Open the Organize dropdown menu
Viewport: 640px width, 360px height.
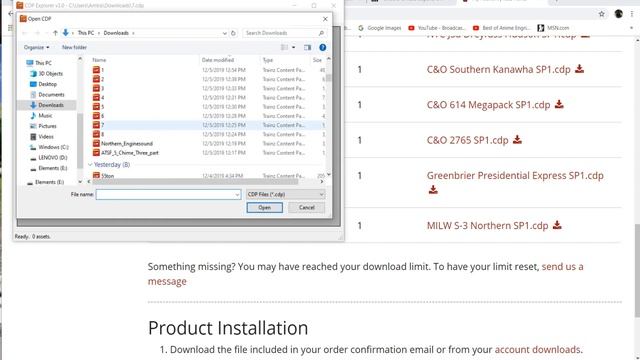point(36,47)
